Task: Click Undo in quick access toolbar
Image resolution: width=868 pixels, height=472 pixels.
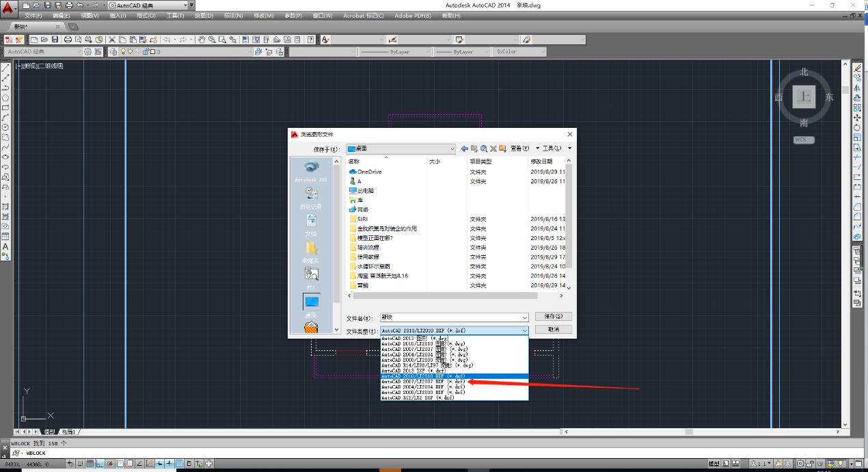Action: coord(80,5)
